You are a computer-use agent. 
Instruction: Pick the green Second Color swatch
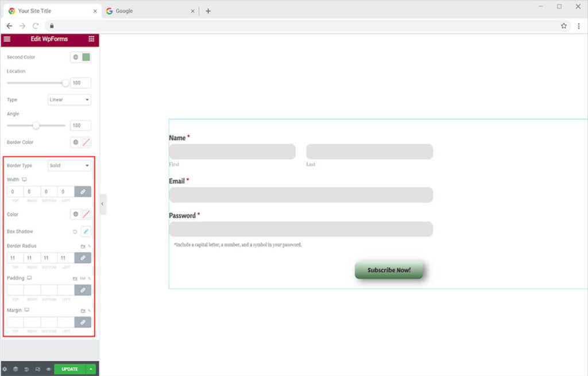[86, 57]
